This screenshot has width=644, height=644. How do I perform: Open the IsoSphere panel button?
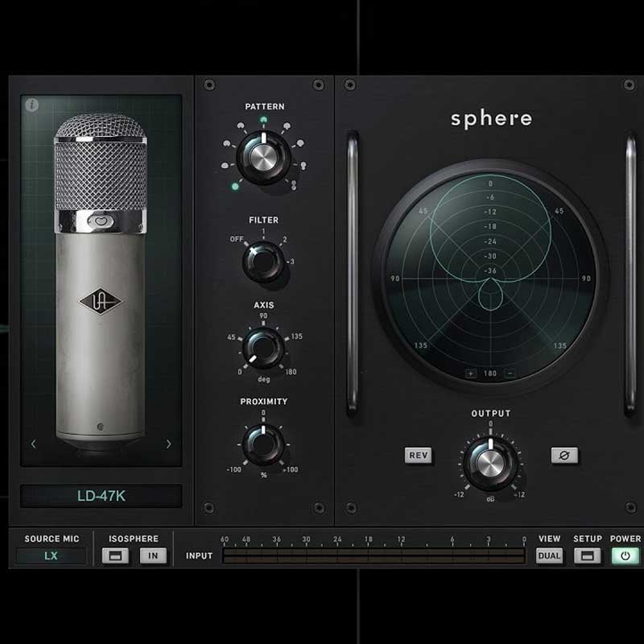coord(115,555)
